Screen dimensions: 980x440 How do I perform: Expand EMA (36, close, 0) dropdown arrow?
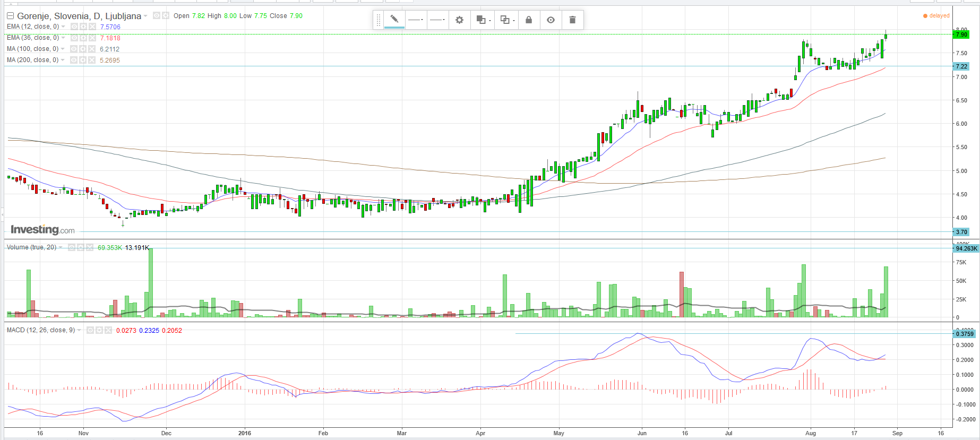[x=63, y=38]
